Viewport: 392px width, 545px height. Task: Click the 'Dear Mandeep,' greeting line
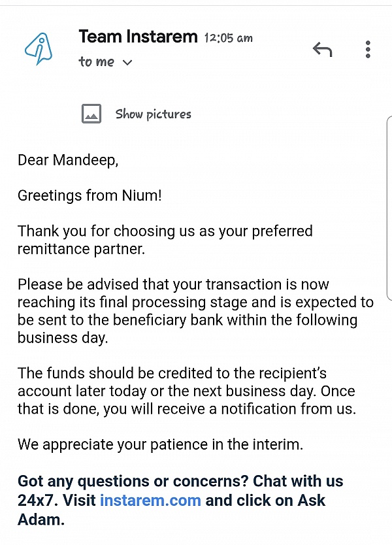tap(68, 161)
